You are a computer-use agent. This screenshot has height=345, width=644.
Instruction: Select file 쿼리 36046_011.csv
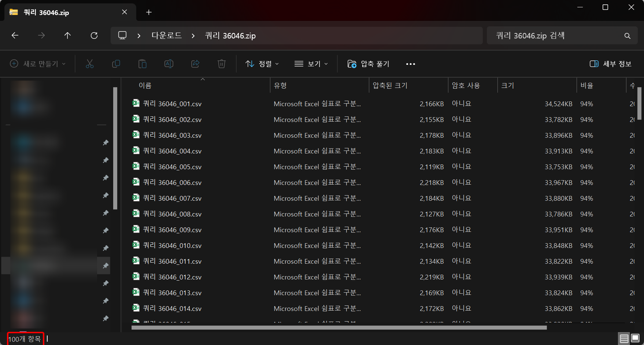(172, 261)
